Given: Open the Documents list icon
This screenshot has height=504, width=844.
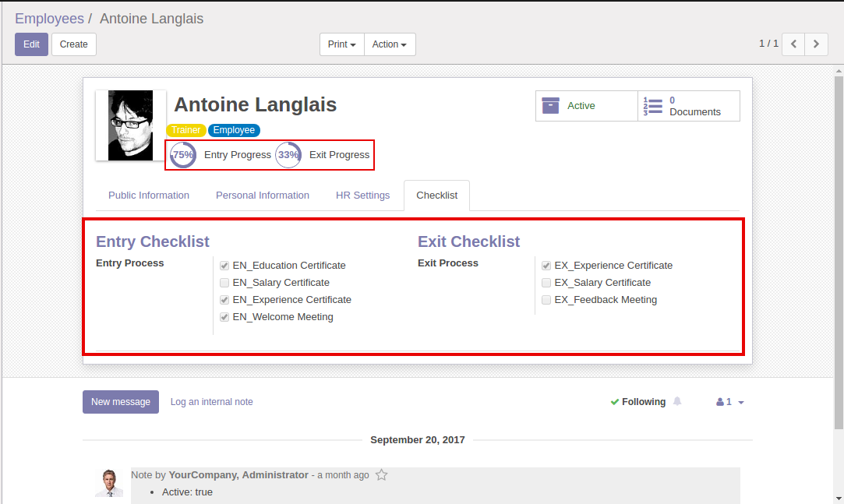Looking at the screenshot, I should tap(652, 106).
